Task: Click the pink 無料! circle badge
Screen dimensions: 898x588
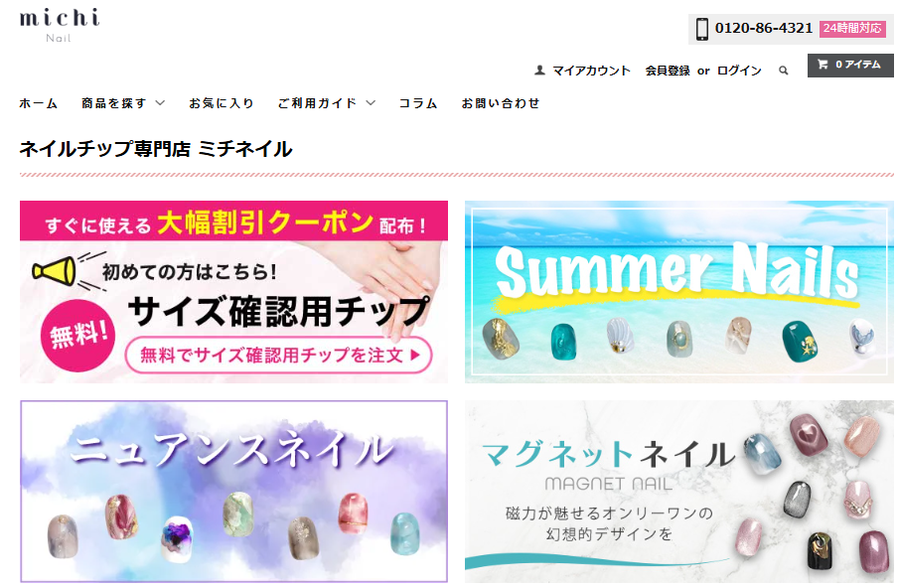Action: pos(77,336)
